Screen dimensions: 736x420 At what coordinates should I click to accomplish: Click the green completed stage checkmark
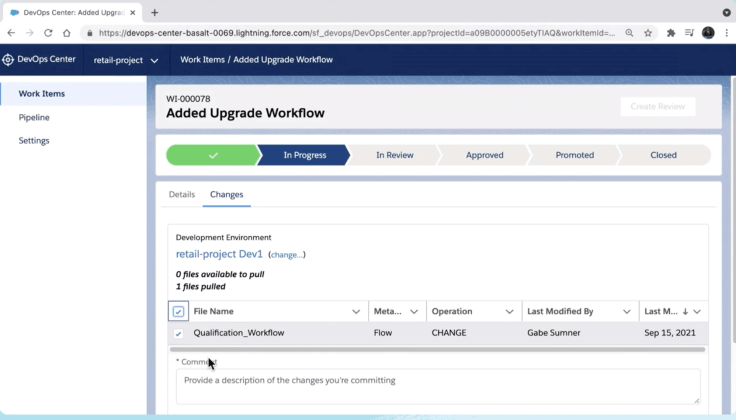pyautogui.click(x=213, y=155)
